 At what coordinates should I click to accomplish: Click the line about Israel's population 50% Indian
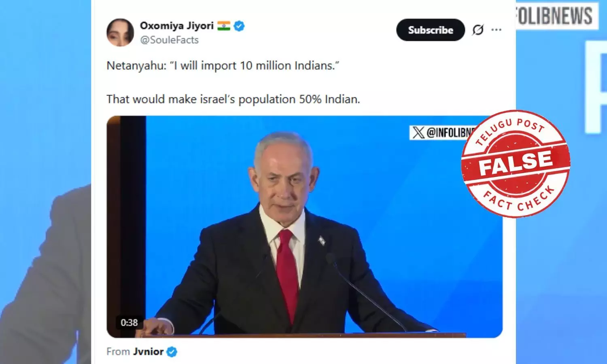233,99
